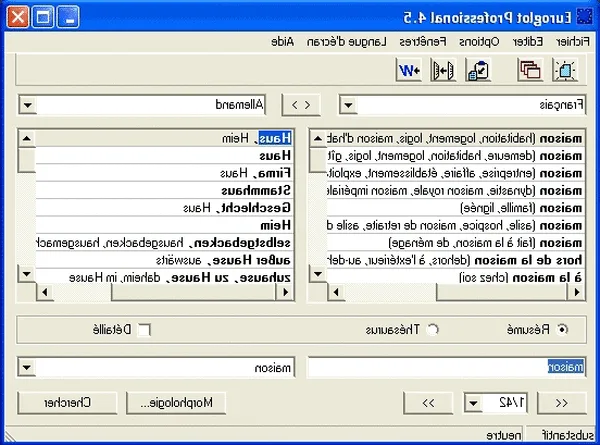Select row 'hors de la maison (dehors'

pyautogui.click(x=456, y=261)
